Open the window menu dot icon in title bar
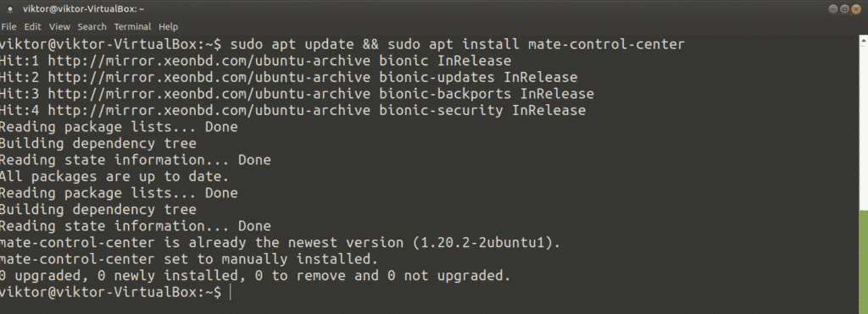Viewport: 868px width, 314px height. click(10, 9)
